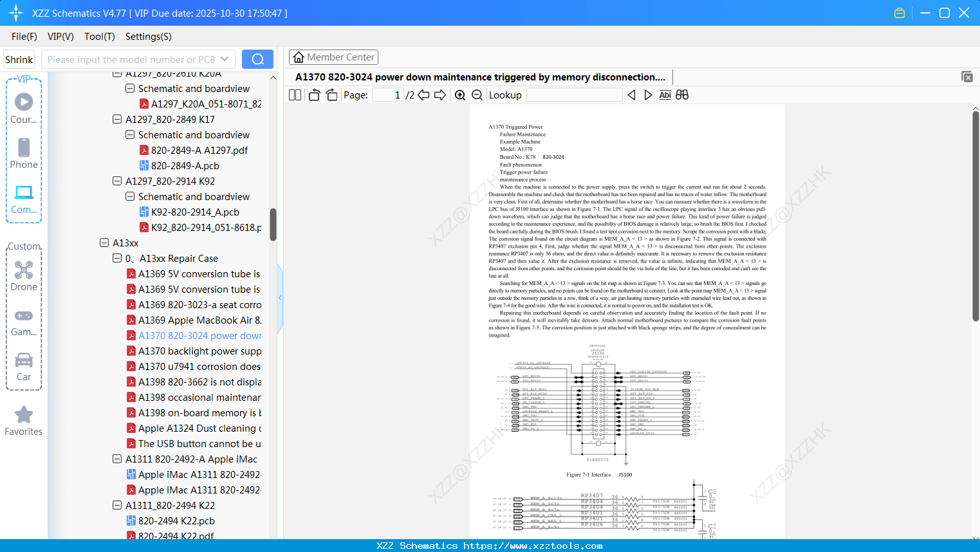The width and height of the screenshot is (980, 552).
Task: Open the Car category
Action: click(24, 366)
